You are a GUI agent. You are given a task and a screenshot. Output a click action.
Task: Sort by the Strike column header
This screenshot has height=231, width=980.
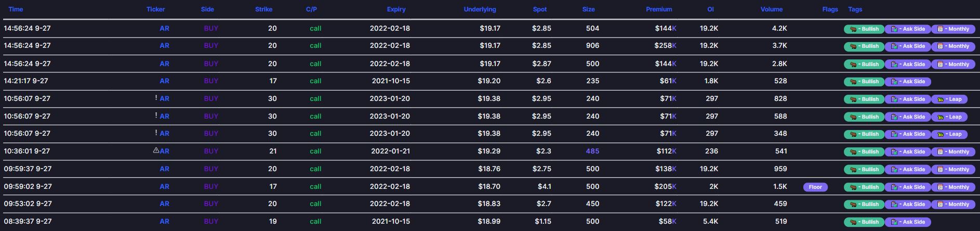tap(263, 9)
